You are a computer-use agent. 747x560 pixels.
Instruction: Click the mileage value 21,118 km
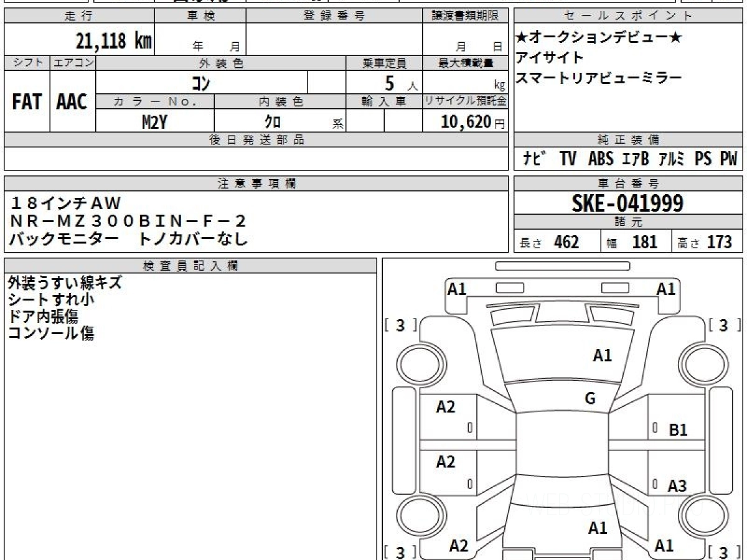click(114, 41)
